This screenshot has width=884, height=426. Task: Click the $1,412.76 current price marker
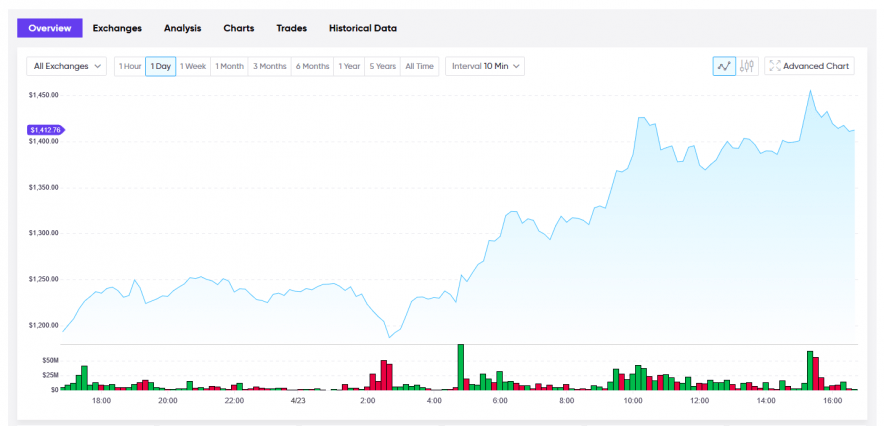[46, 130]
